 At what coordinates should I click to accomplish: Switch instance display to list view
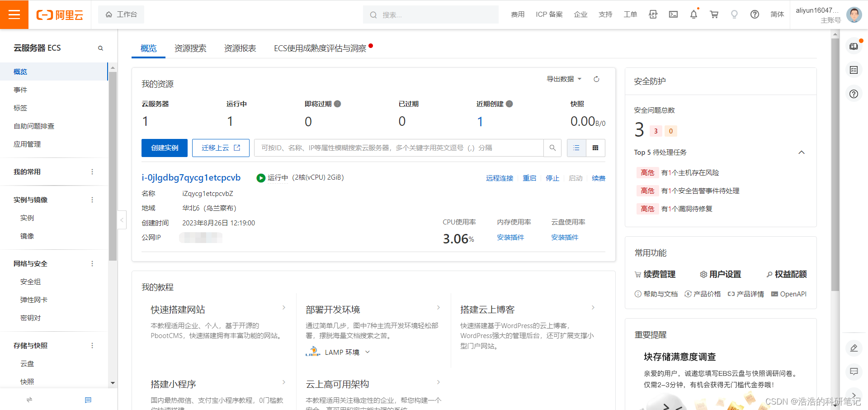coord(576,148)
